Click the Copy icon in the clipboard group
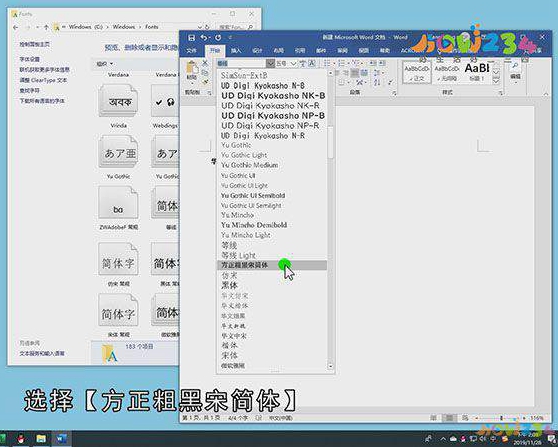 coord(205,73)
